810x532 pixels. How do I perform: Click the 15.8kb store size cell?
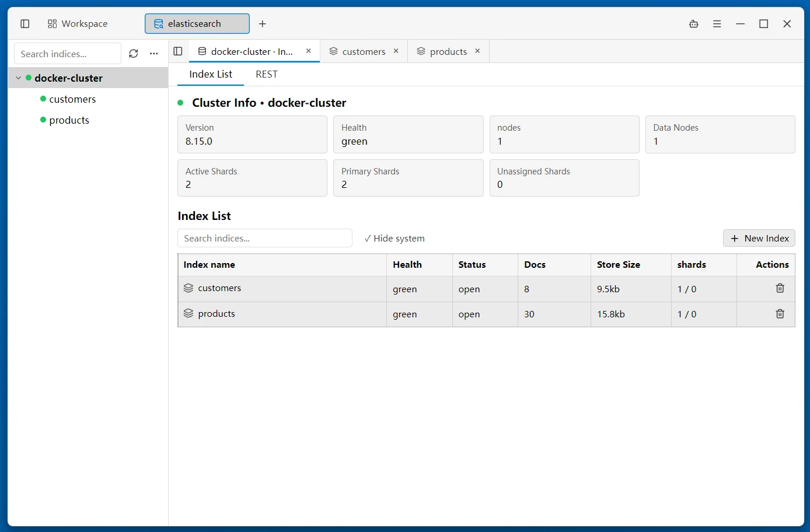click(x=631, y=314)
